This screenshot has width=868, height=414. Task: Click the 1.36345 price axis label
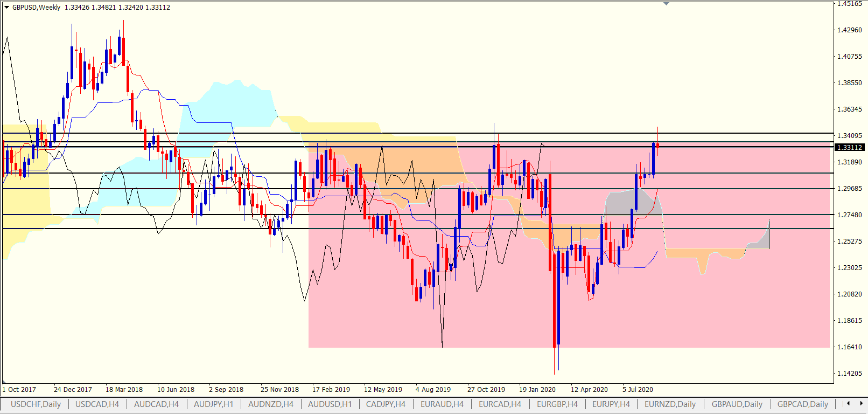(x=849, y=109)
